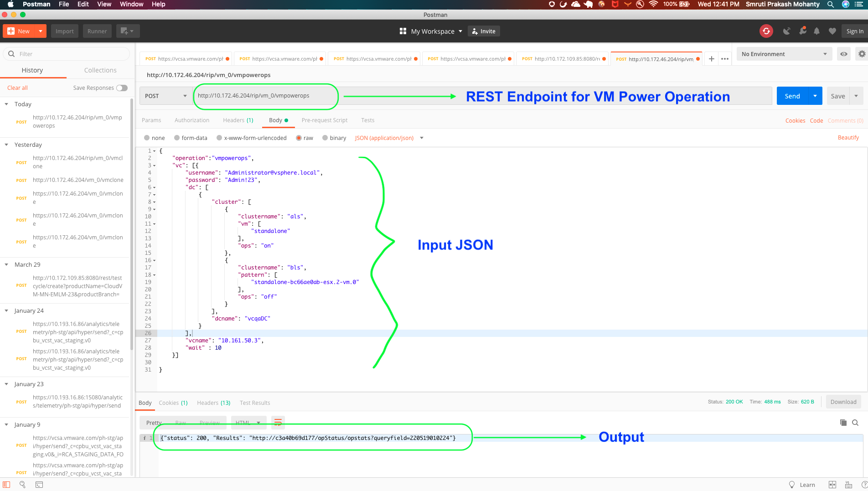Select x-www-form-urlencoded body type
This screenshot has height=491, width=868.
(219, 138)
